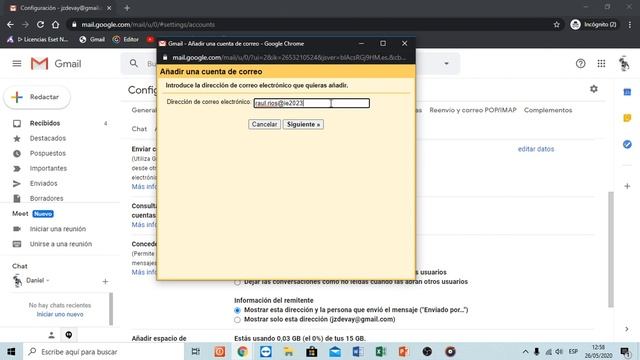Open the Calendar side panel icon

(x=627, y=92)
